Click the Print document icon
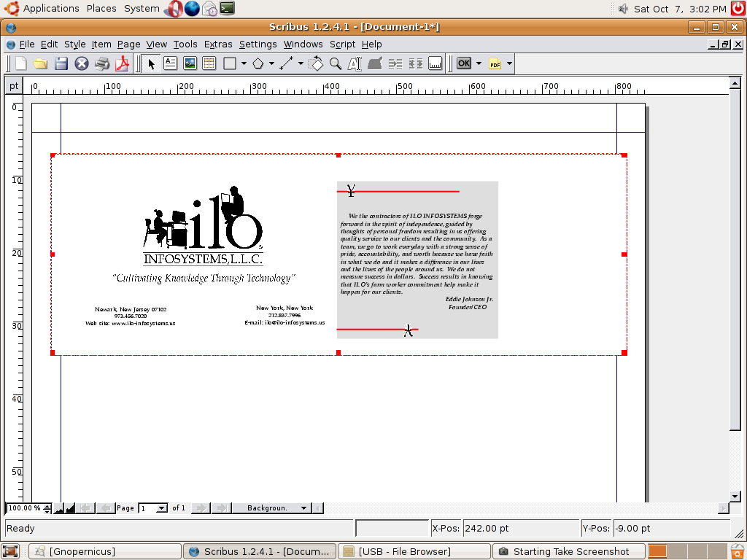Screen dimensions: 747x560 point(101,63)
